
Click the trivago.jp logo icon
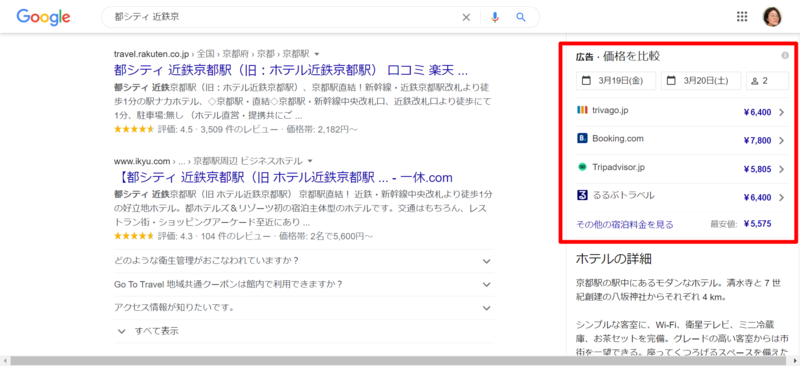tap(582, 110)
